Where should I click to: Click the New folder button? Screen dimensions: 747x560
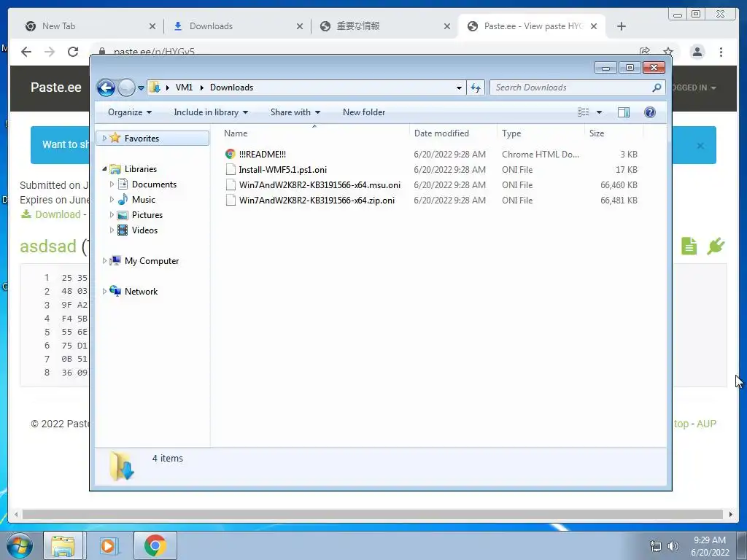(364, 112)
